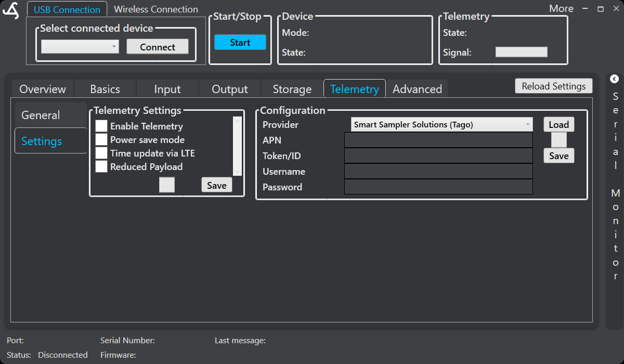Select the Settings side tab

coord(50,141)
